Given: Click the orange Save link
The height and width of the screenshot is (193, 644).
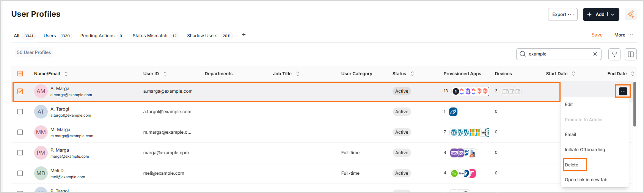Looking at the screenshot, I should (597, 35).
